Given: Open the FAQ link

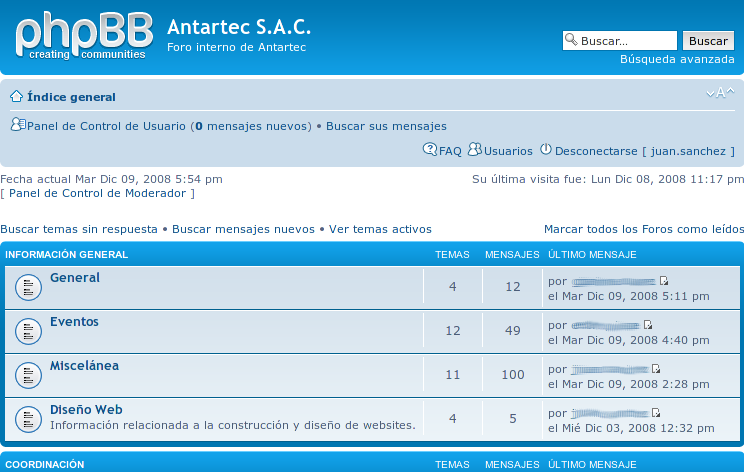Looking at the screenshot, I should 450,151.
